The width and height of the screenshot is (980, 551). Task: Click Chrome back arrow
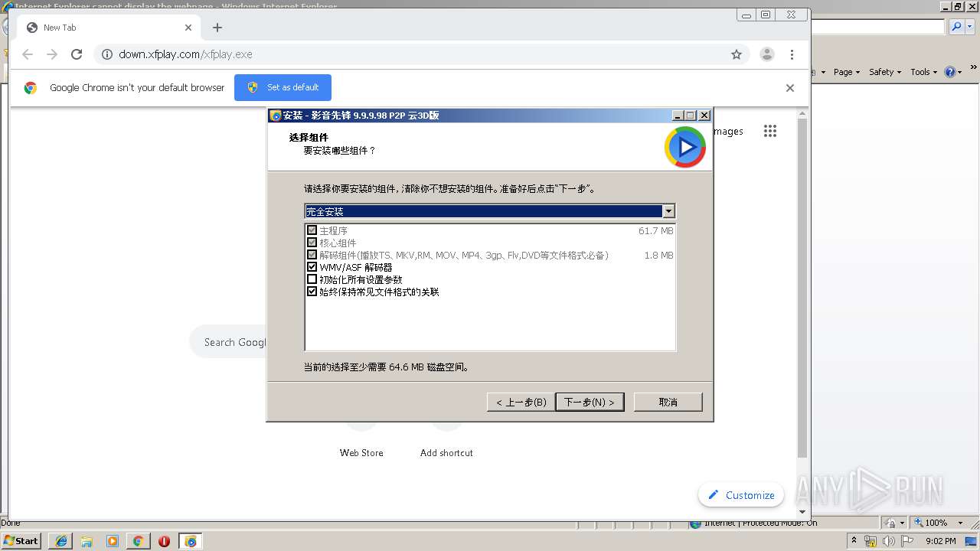(28, 54)
